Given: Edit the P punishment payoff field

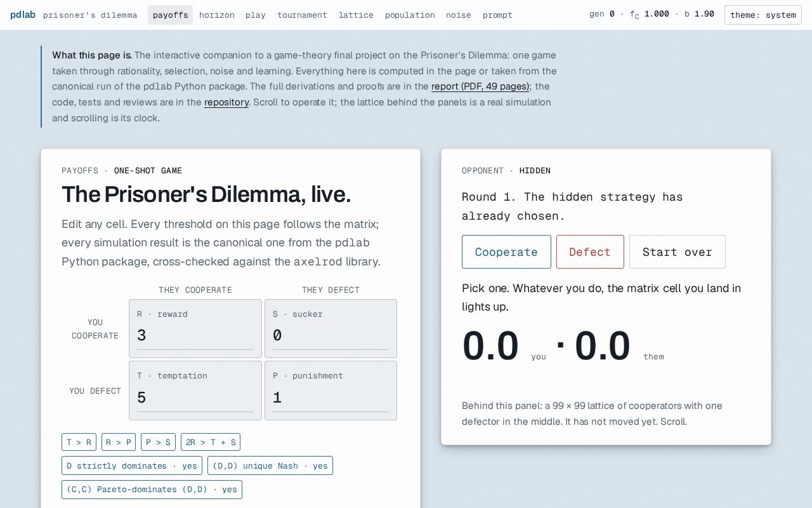Looking at the screenshot, I should click(331, 398).
